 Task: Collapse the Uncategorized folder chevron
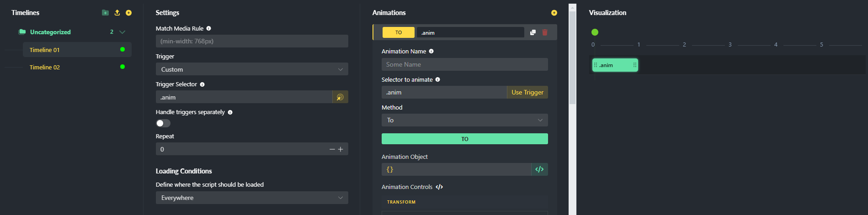(x=122, y=32)
